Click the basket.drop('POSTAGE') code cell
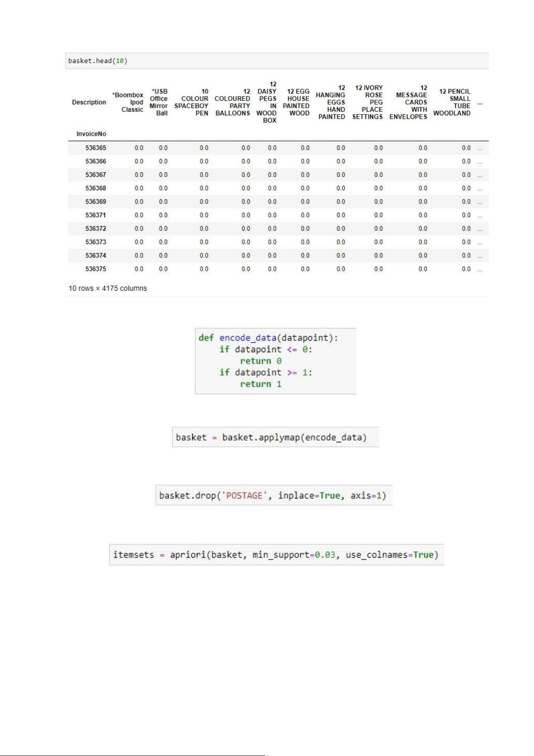Screen dimensions: 534x756 pos(274,495)
